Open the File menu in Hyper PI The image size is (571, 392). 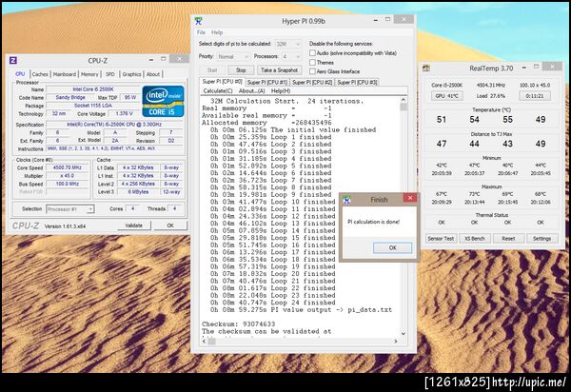tap(201, 32)
